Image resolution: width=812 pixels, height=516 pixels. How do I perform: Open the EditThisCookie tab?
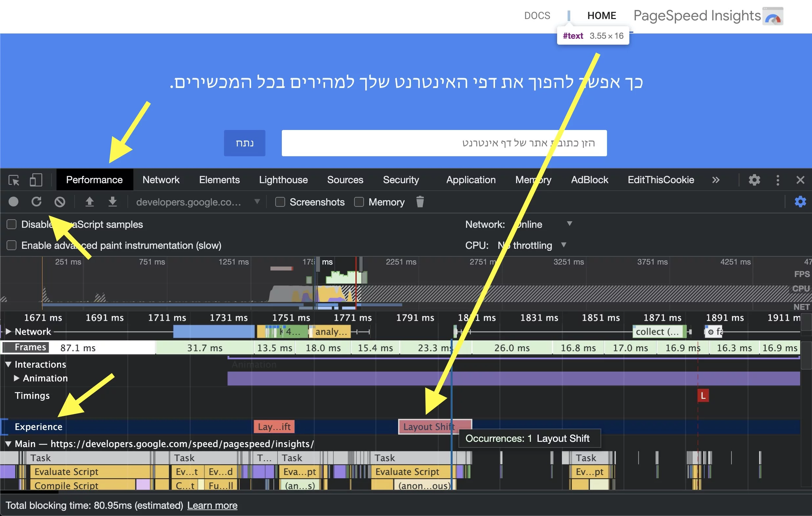click(x=661, y=180)
